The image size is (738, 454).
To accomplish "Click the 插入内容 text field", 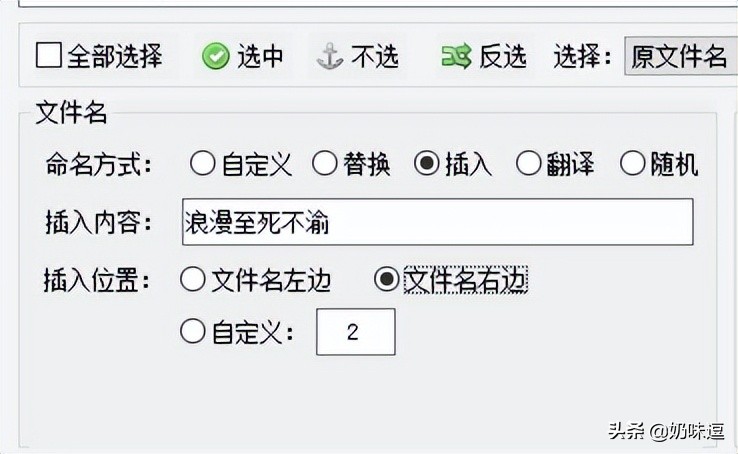I will pyautogui.click(x=438, y=222).
